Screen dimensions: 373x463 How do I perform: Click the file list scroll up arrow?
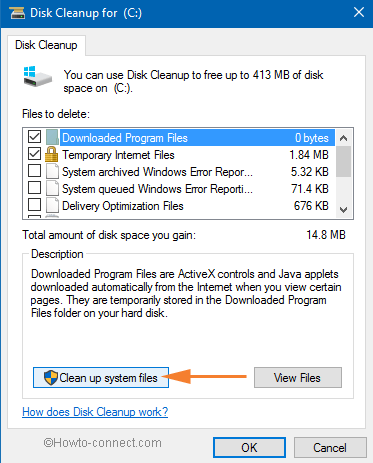point(344,138)
